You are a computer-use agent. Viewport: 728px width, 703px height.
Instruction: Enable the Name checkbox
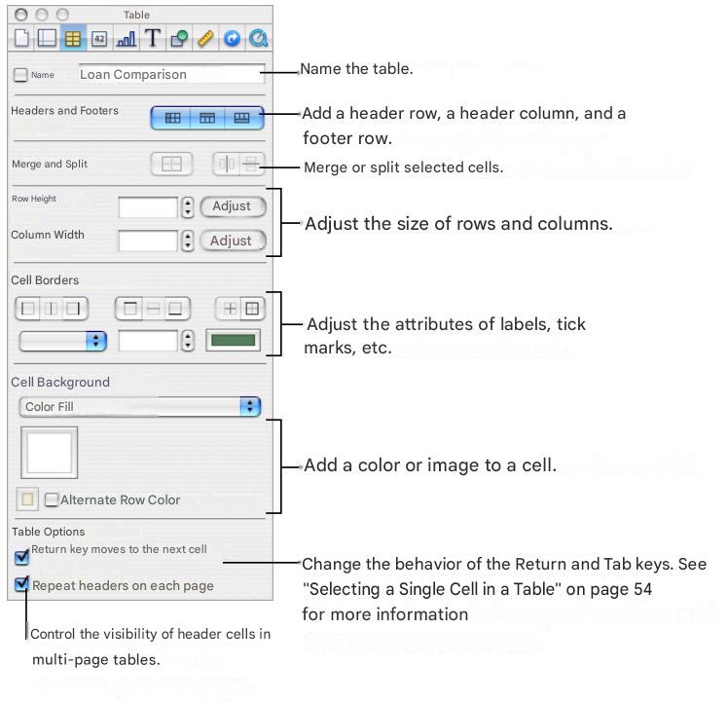(x=20, y=75)
